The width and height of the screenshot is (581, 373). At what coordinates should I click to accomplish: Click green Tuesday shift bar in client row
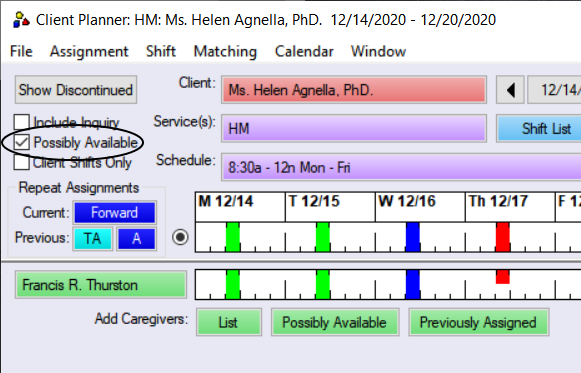pos(323,237)
